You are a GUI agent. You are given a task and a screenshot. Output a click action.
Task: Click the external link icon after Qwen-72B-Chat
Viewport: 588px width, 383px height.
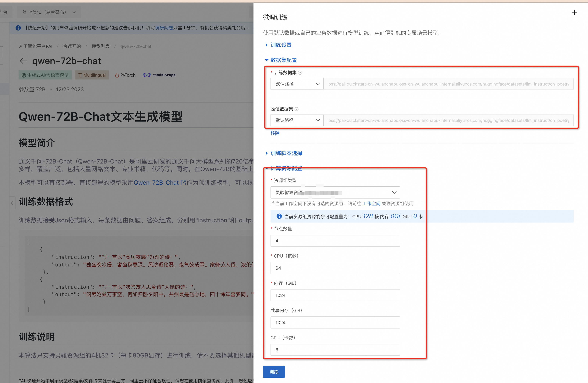coord(183,183)
